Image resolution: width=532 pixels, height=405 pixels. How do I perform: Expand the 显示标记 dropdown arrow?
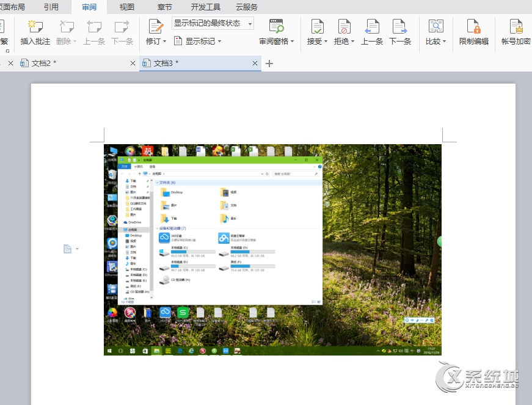point(219,42)
